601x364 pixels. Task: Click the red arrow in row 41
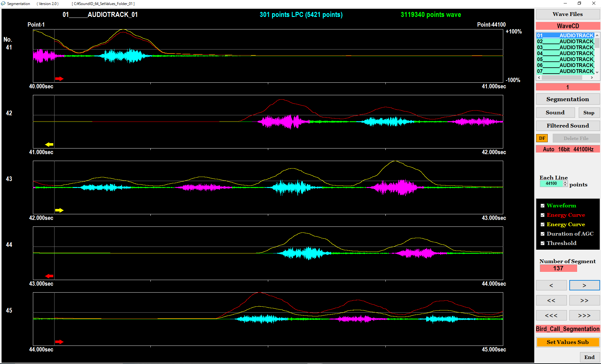pyautogui.click(x=59, y=79)
